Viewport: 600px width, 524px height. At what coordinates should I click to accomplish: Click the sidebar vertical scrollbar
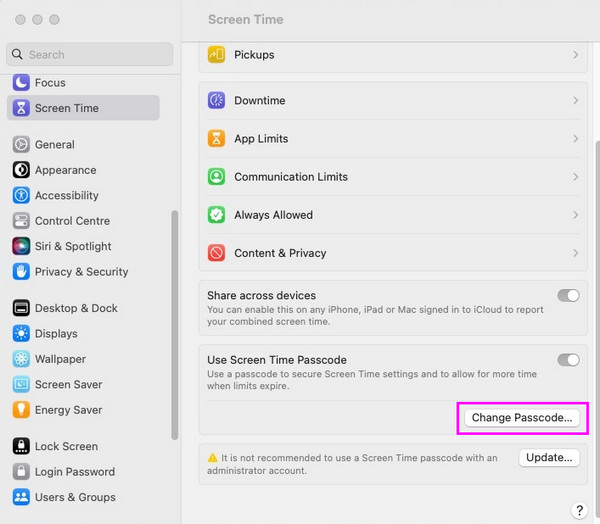(175, 325)
